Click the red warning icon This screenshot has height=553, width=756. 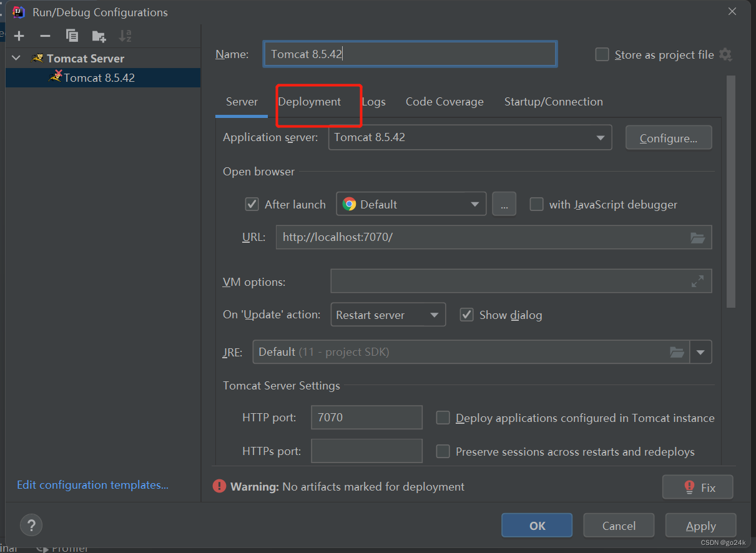(x=219, y=486)
